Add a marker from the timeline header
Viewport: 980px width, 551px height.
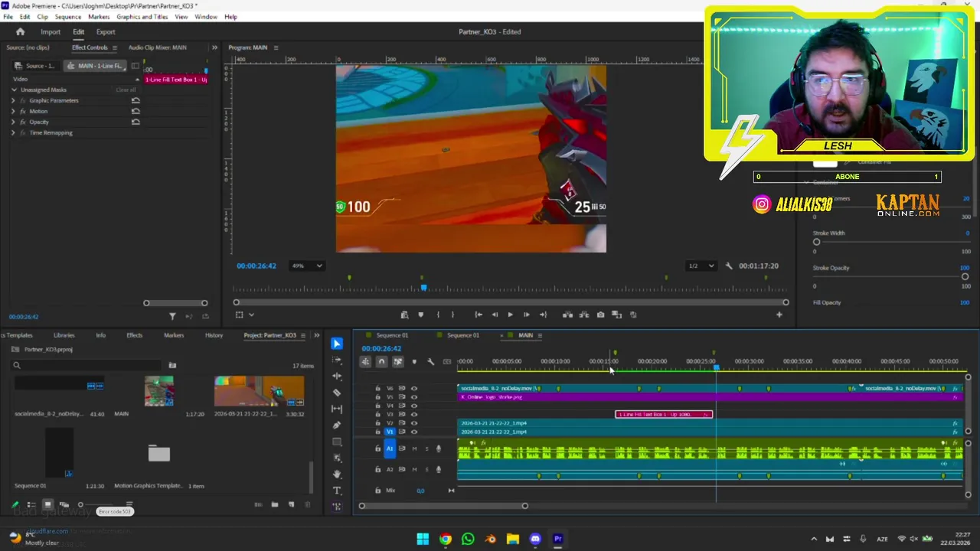[x=414, y=362]
